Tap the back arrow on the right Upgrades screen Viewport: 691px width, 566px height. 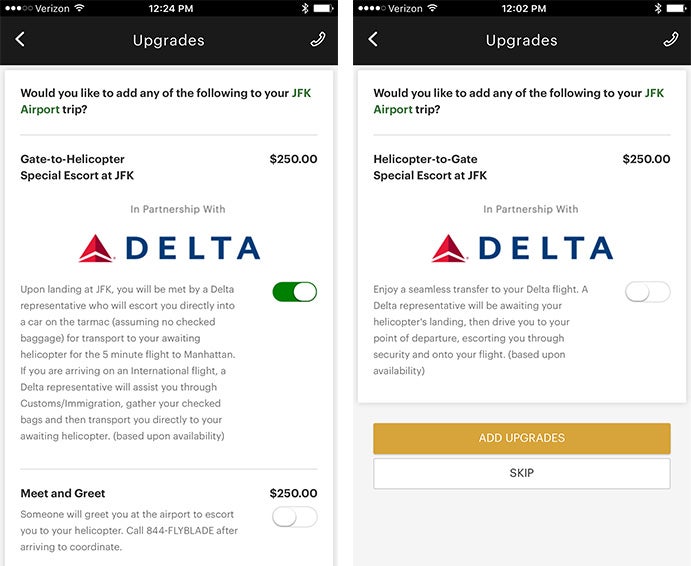pos(373,39)
